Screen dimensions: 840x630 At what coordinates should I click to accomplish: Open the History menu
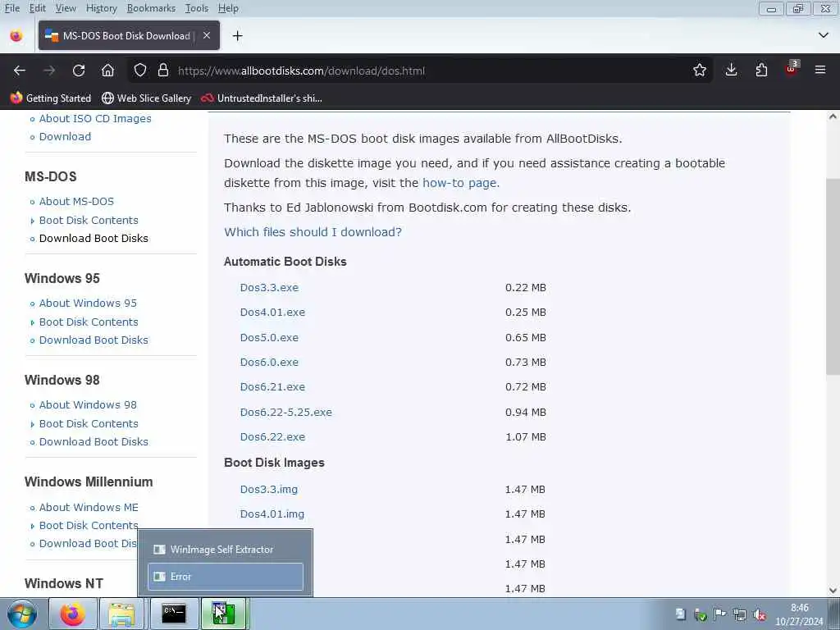[x=101, y=8]
